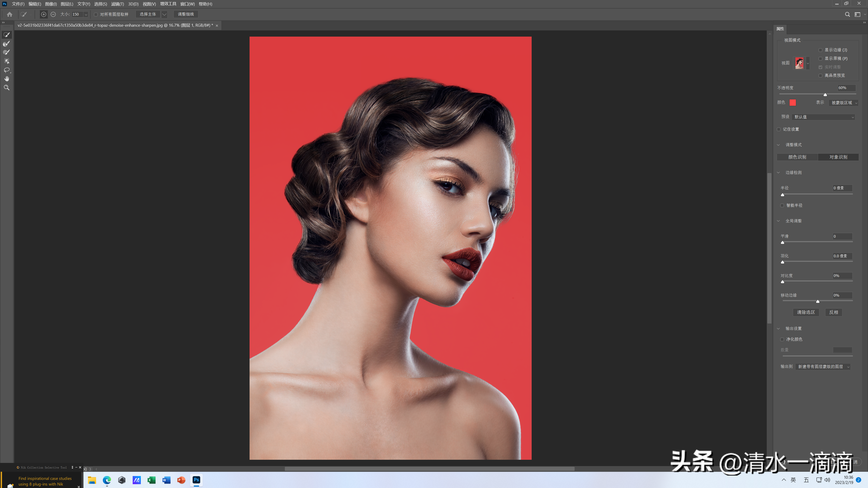Image resolution: width=868 pixels, height=488 pixels.
Task: Select the Lasso tool
Action: pyautogui.click(x=6, y=70)
